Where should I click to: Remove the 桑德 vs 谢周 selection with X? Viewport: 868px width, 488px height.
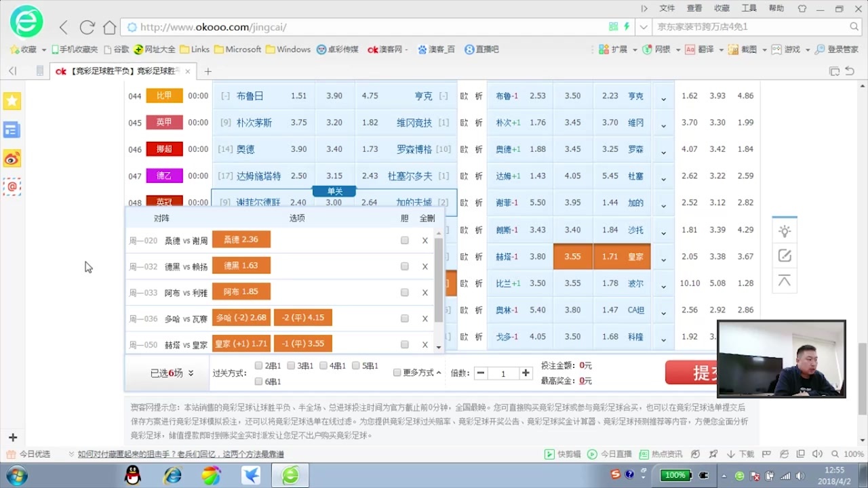coord(425,241)
